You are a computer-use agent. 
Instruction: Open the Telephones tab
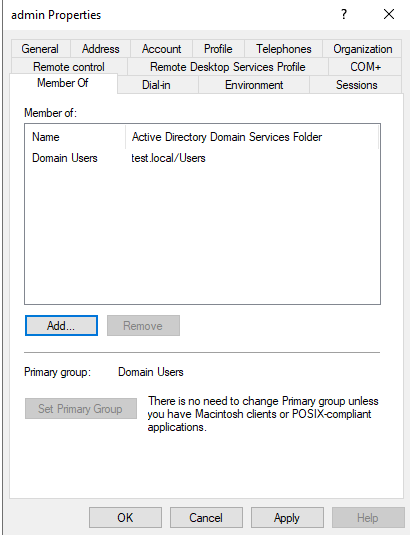(x=283, y=49)
